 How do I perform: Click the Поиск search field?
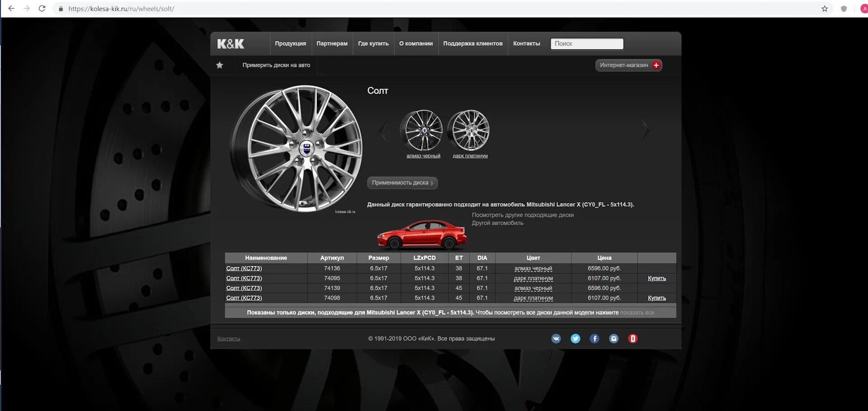click(587, 44)
